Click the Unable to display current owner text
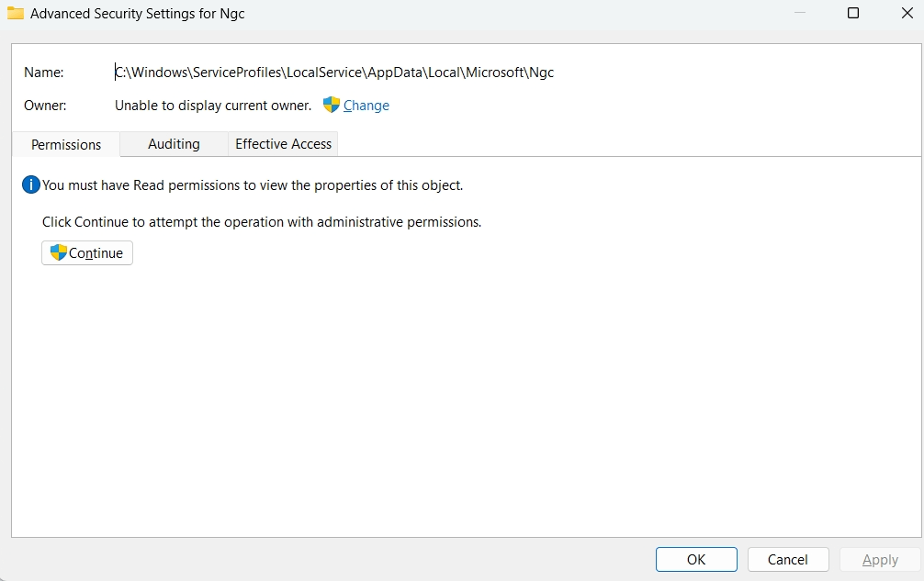Viewport: 924px width, 581px height. tap(212, 106)
